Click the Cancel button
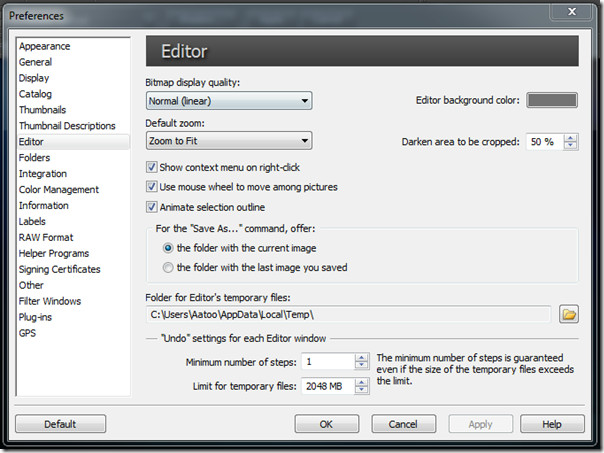Screen dimensions: 604x453 point(403,424)
